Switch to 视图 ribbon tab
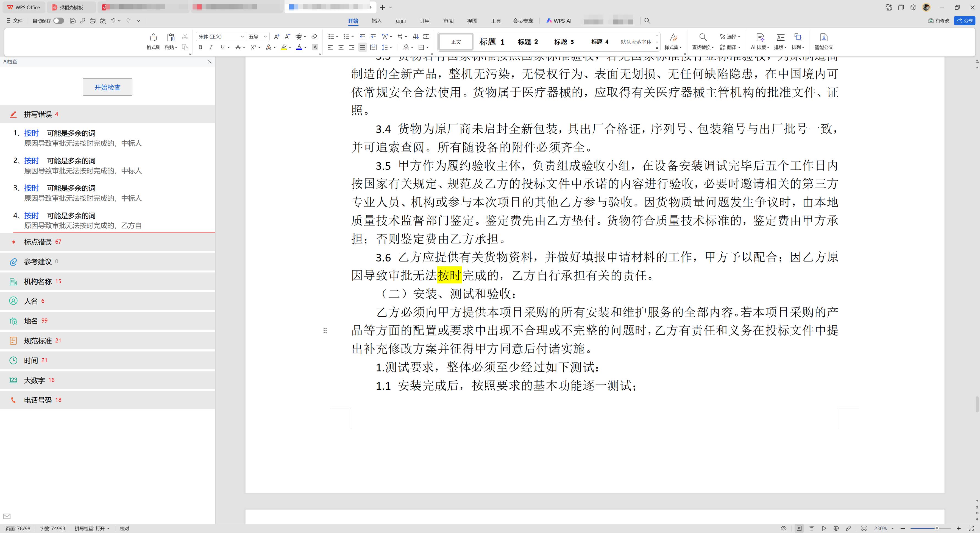Image resolution: width=980 pixels, height=533 pixels. click(472, 21)
